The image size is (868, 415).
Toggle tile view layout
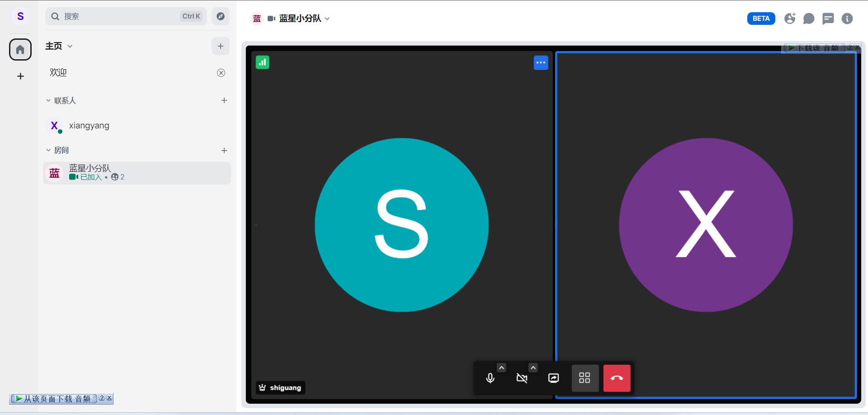[585, 378]
